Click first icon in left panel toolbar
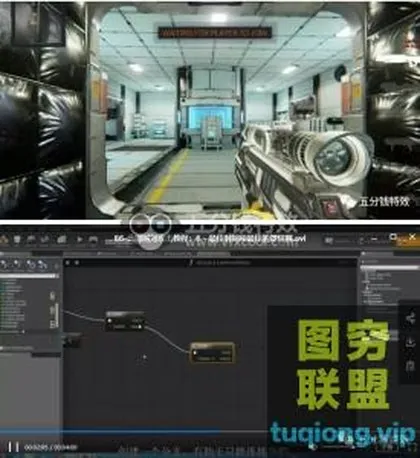 tap(4, 265)
